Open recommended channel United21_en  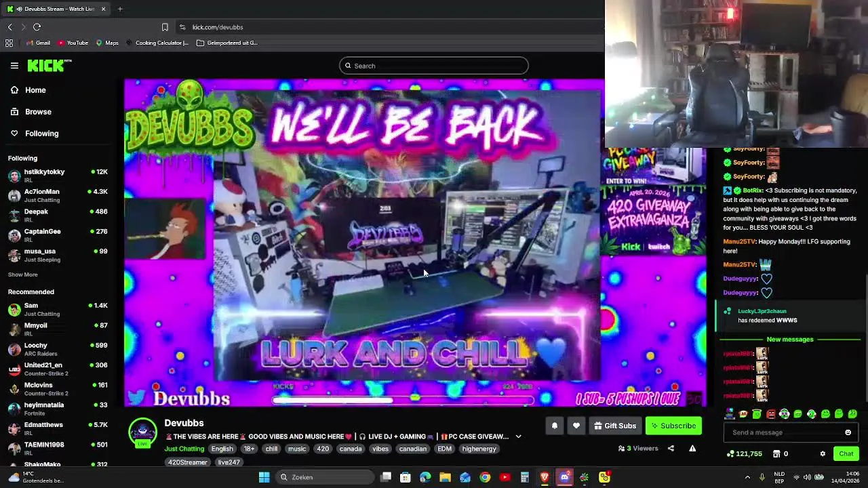pyautogui.click(x=58, y=369)
